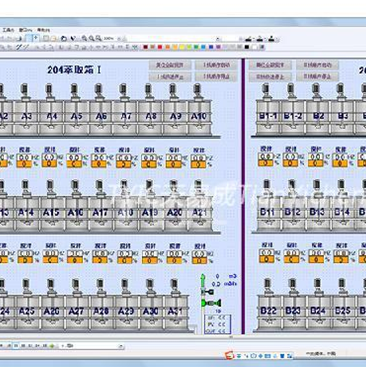Click the agitator motor above tank A19
Image resolution: width=366 pixels, height=367 pixels.
[x=149, y=187]
